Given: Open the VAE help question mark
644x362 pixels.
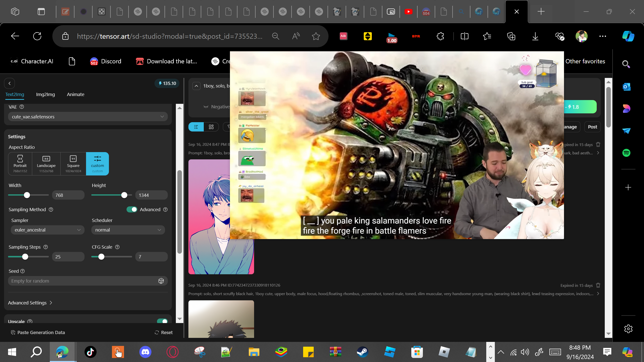Looking at the screenshot, I should pos(22,107).
